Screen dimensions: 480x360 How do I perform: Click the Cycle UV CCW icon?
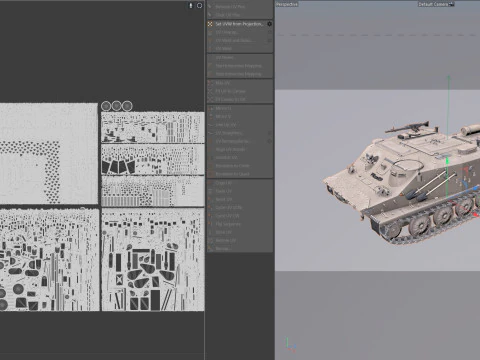pyautogui.click(x=210, y=208)
